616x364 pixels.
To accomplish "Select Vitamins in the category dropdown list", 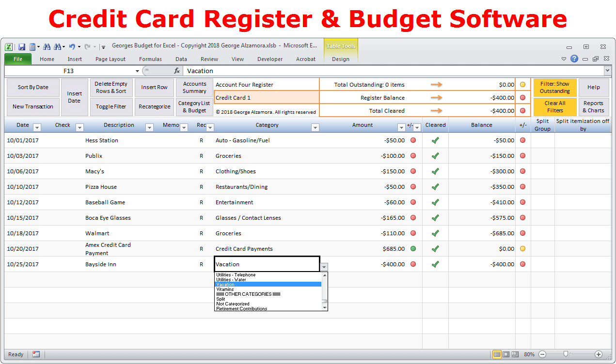I will (x=225, y=289).
